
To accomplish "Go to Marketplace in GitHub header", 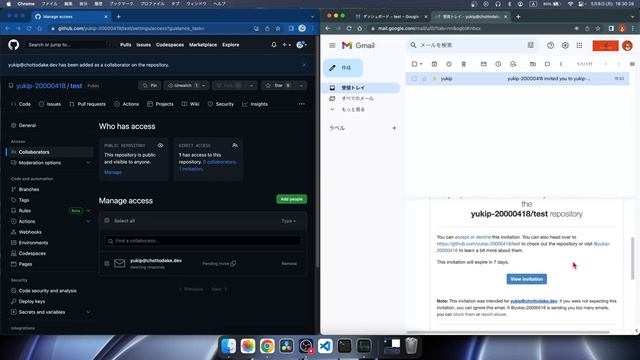I will 203,45.
